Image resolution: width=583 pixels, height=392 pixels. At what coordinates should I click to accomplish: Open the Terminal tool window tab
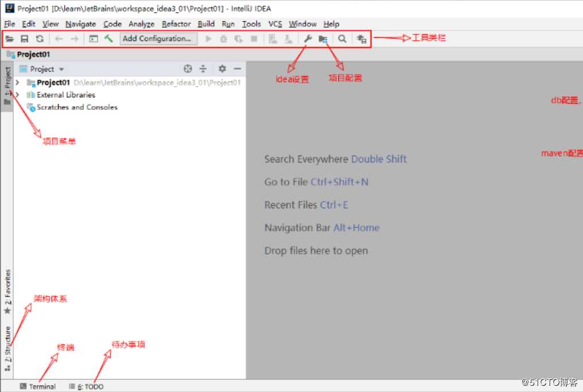pos(38,386)
